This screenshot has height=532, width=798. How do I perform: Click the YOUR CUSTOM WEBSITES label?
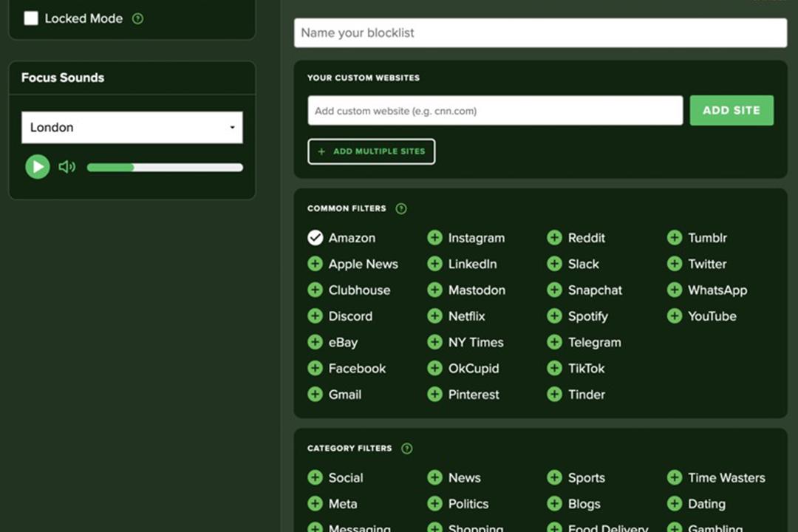tap(364, 78)
